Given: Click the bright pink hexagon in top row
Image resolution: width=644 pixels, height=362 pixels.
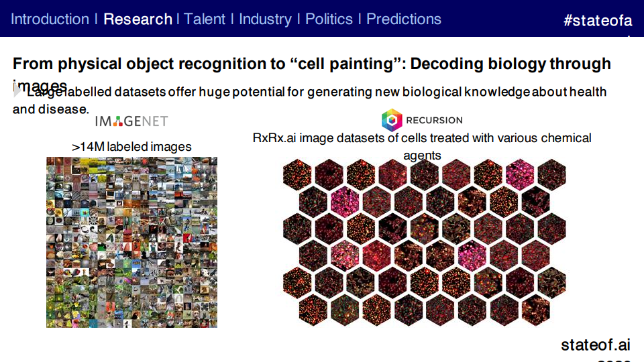Looking at the screenshot, I should tap(519, 174).
